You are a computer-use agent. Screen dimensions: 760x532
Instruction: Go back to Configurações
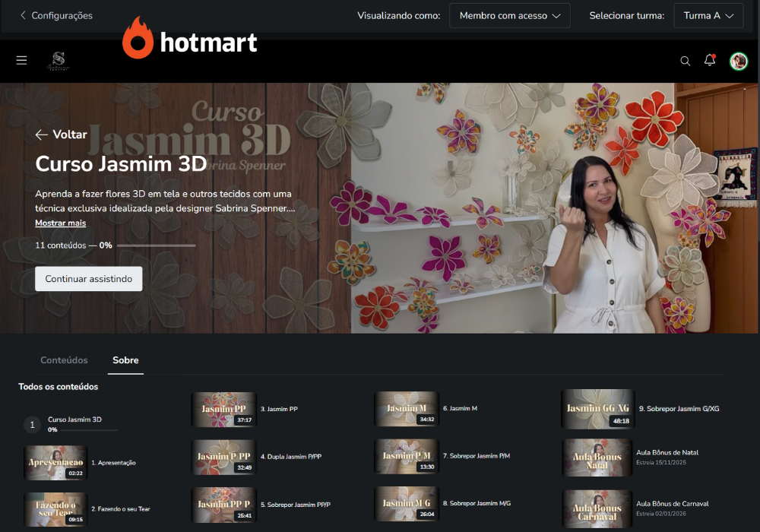(x=56, y=15)
